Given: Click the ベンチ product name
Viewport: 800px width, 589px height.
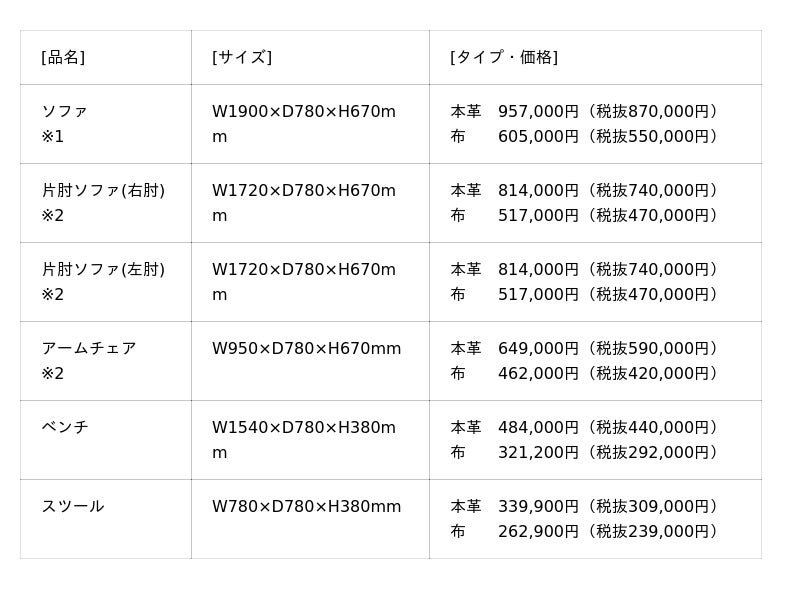Looking at the screenshot, I should click(x=65, y=428).
